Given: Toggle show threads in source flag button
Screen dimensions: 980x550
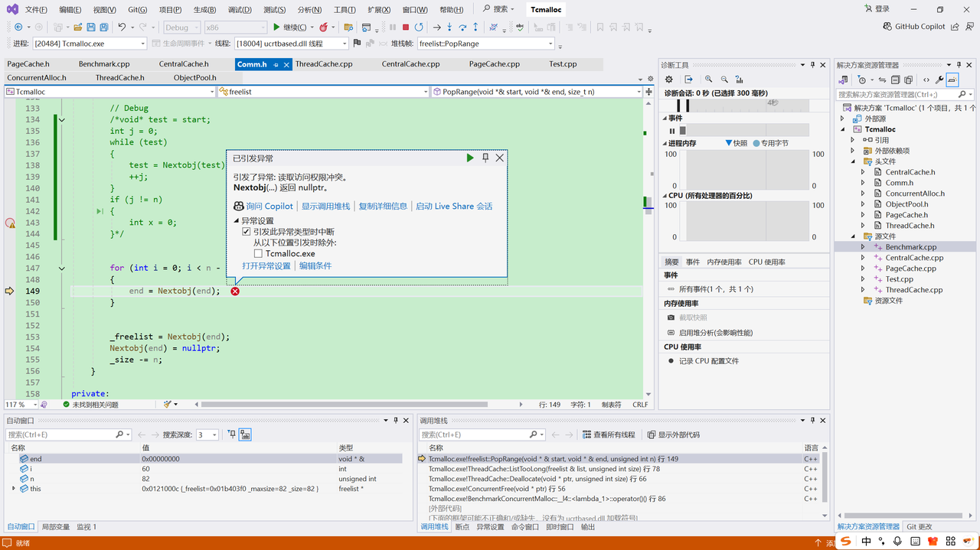Looking at the screenshot, I should pos(357,44).
